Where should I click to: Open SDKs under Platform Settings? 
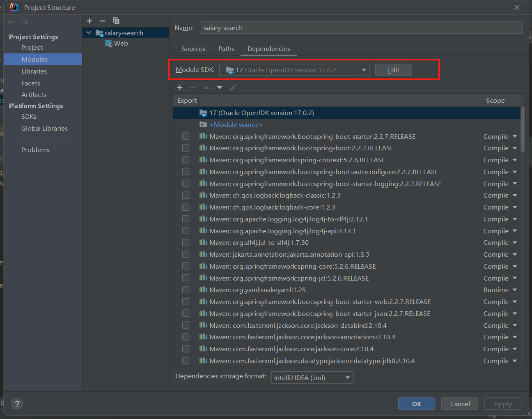pos(29,116)
